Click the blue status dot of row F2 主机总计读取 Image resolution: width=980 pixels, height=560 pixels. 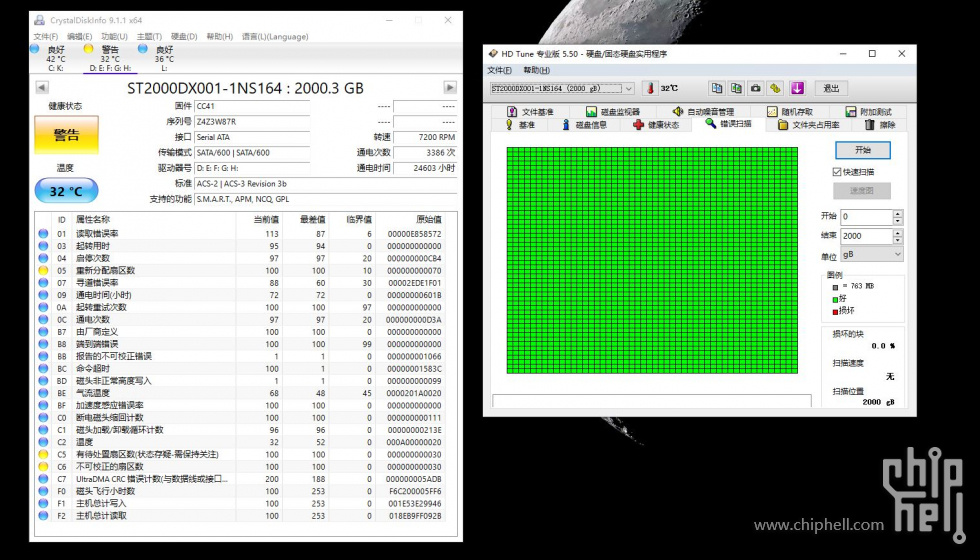pos(43,516)
